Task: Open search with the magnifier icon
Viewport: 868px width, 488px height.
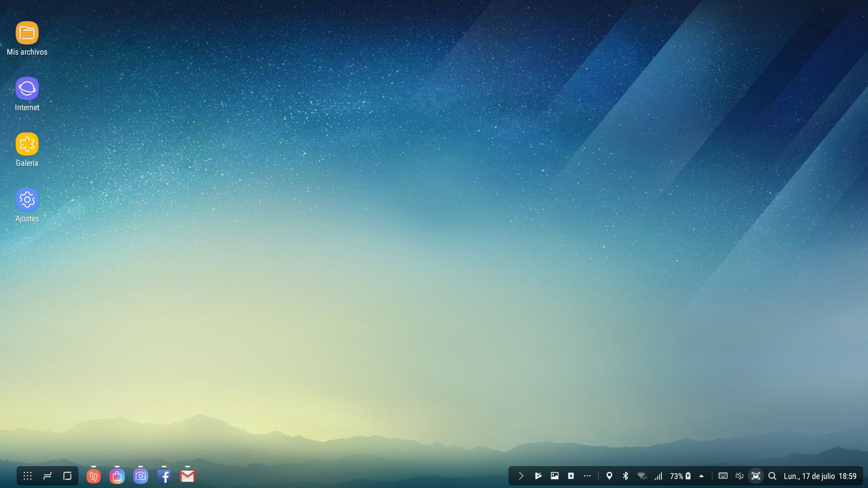Action: pos(773,476)
